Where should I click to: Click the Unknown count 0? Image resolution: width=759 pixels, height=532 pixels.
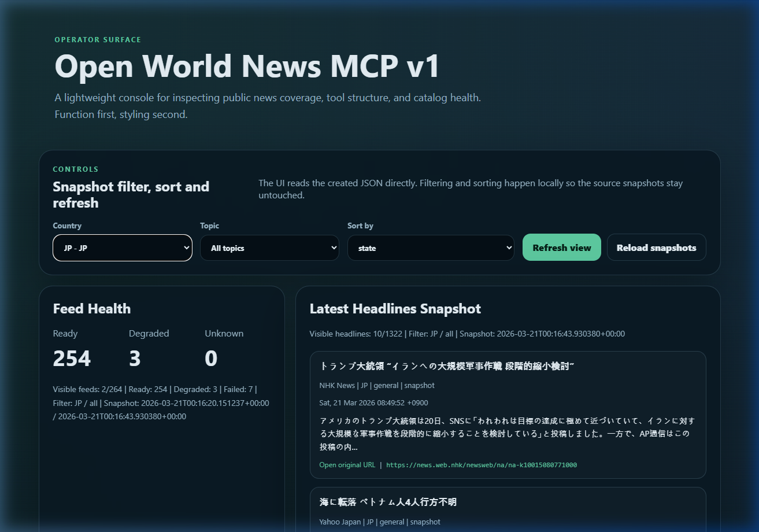pos(211,359)
